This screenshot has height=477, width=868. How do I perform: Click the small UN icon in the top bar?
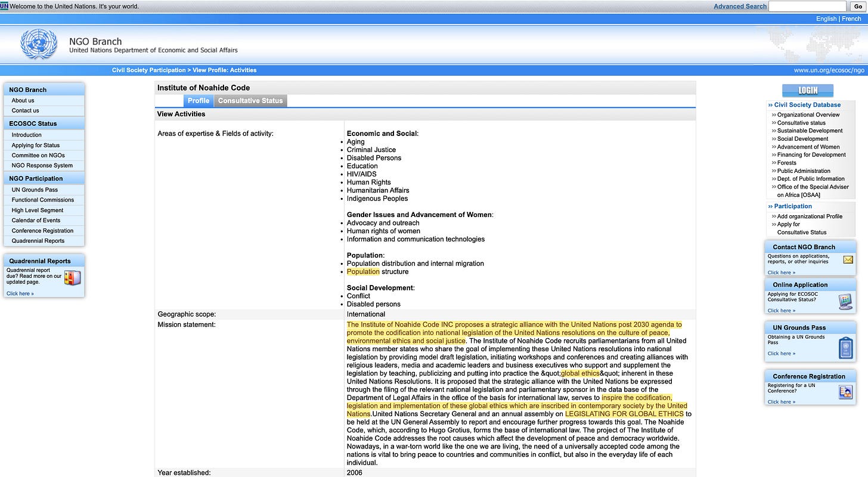4,6
